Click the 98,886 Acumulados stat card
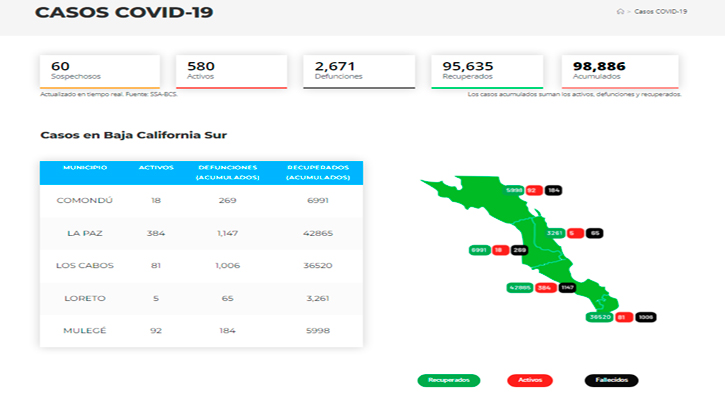Viewport: 725px width, 400px height. click(620, 72)
